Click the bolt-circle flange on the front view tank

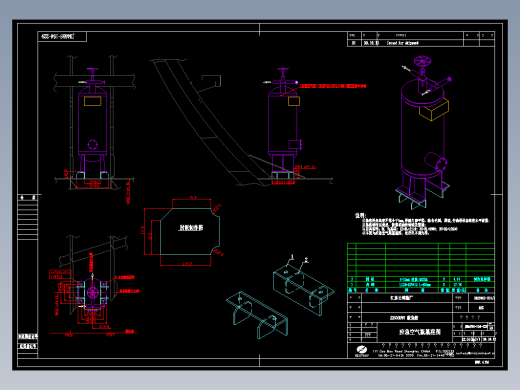(93, 145)
